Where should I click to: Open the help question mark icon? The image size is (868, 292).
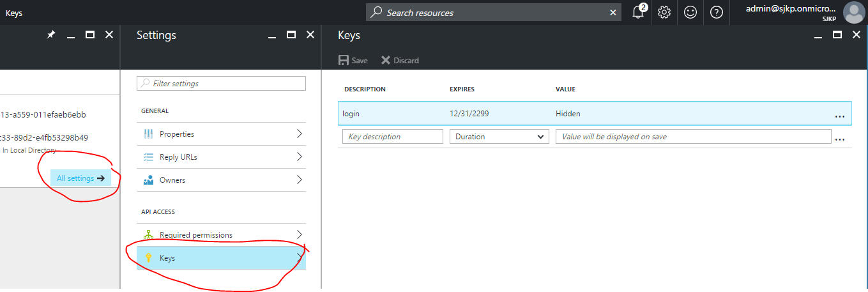(717, 12)
